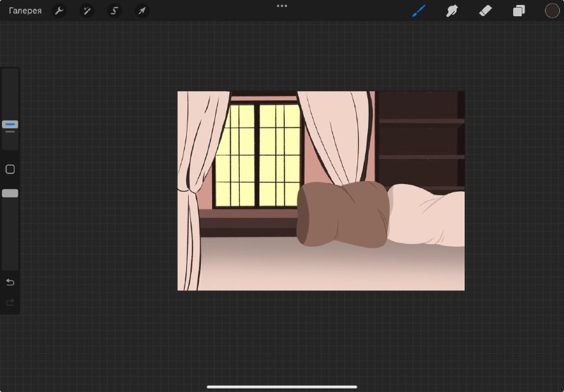564x392 pixels.
Task: Open the Adjustments magic wand menu
Action: (87, 11)
